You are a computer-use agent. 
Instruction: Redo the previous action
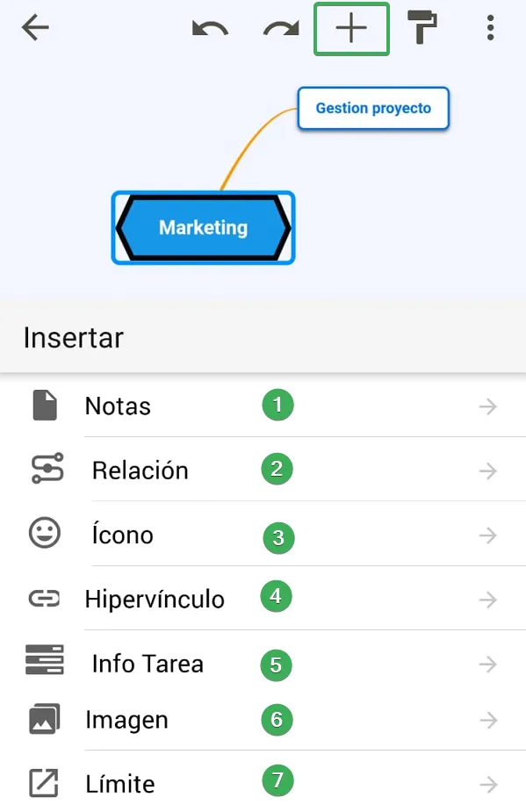[281, 28]
